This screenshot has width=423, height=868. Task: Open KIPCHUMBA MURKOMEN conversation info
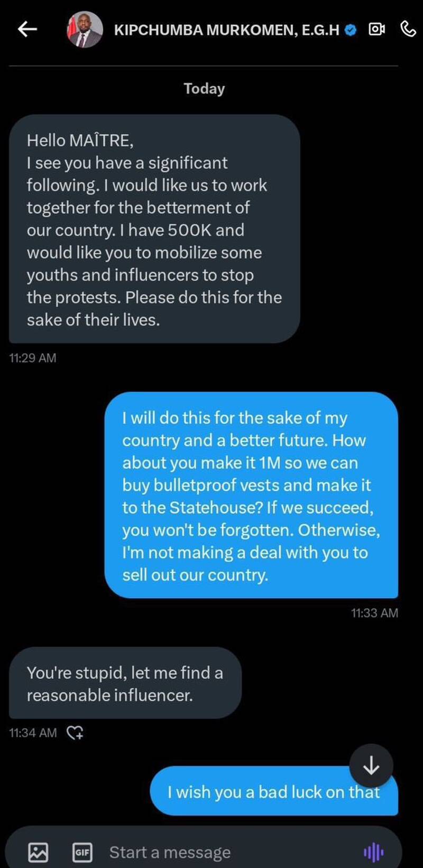click(226, 30)
